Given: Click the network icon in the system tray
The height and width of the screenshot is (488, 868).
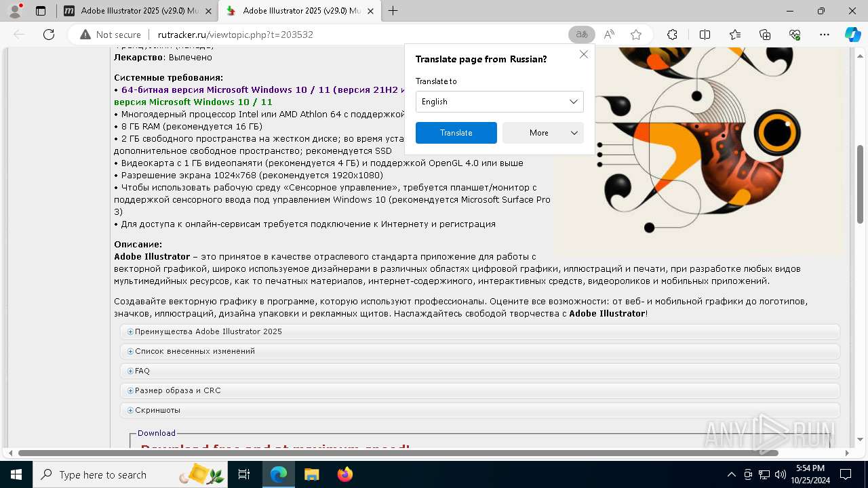Looking at the screenshot, I should tap(764, 474).
